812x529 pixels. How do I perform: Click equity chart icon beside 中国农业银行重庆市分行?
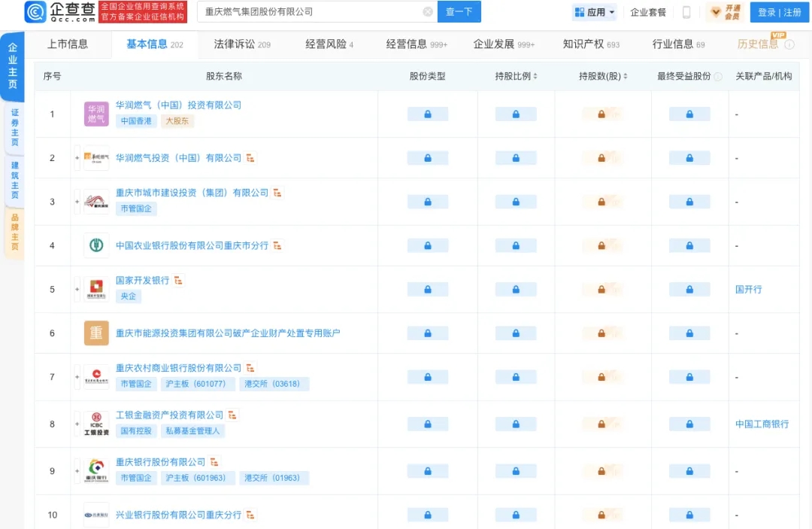[277, 245]
